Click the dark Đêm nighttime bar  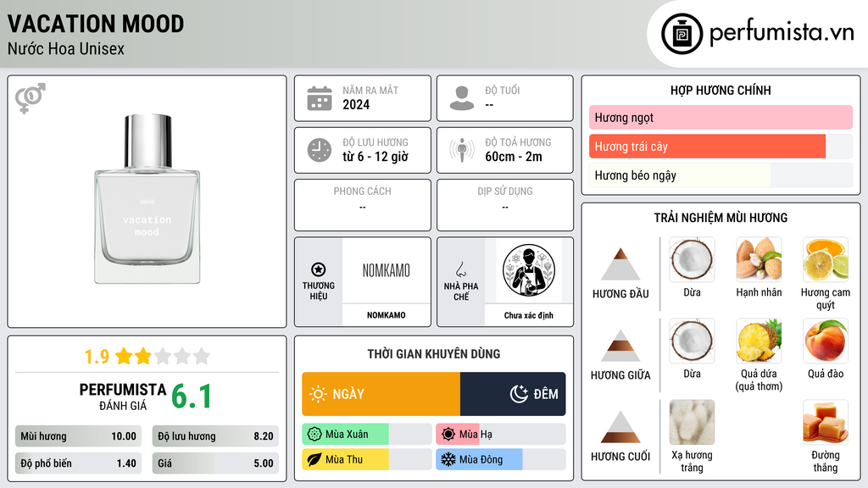(513, 394)
